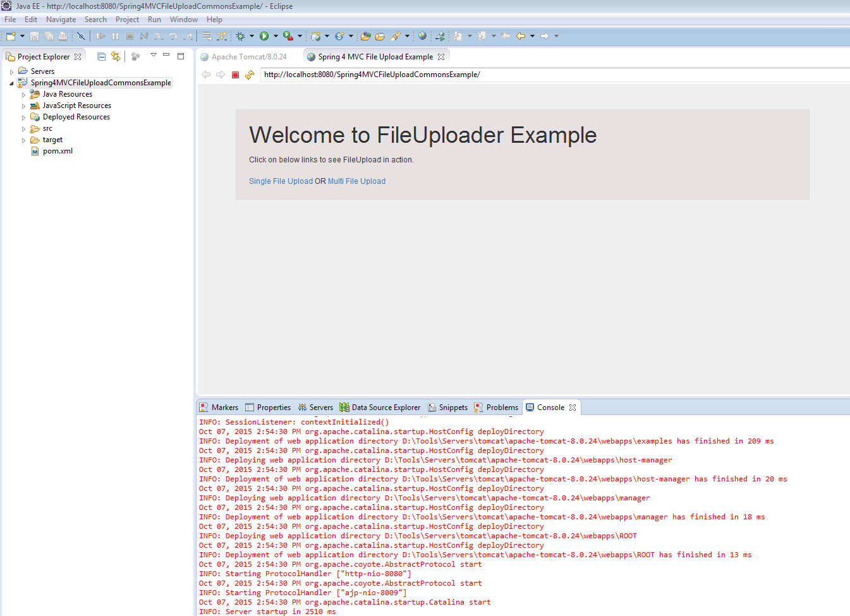Open the Search dropdown arrow
This screenshot has height=616, width=850.
407,36
